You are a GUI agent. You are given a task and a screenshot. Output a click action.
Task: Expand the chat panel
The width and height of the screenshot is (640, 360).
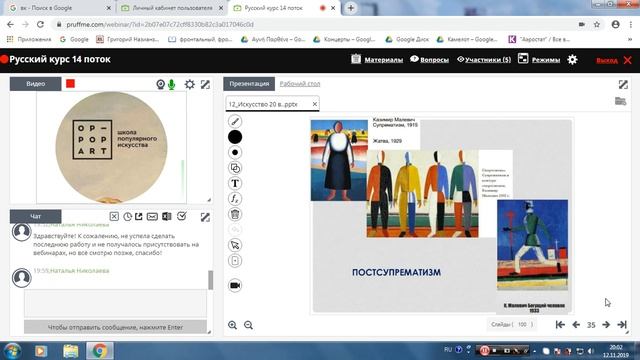pos(205,217)
